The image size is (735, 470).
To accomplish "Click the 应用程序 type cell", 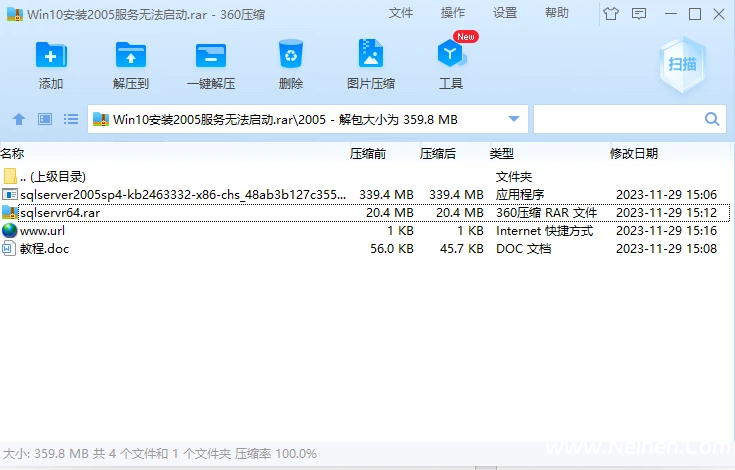I will click(x=520, y=194).
